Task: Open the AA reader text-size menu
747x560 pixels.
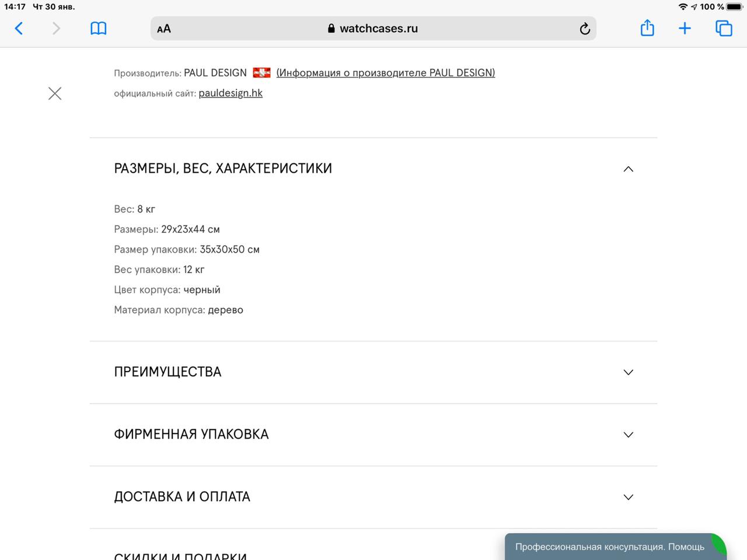Action: [x=164, y=29]
